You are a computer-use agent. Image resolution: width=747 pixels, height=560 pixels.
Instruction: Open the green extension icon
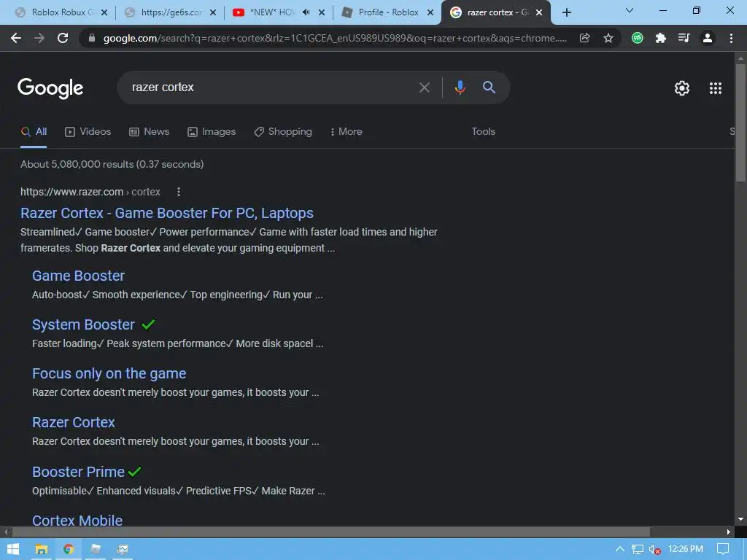637,38
